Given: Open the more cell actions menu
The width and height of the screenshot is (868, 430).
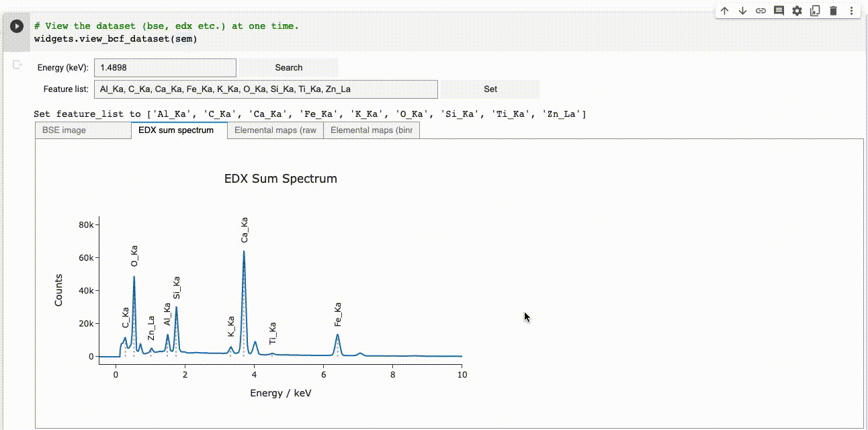Looking at the screenshot, I should pyautogui.click(x=851, y=11).
